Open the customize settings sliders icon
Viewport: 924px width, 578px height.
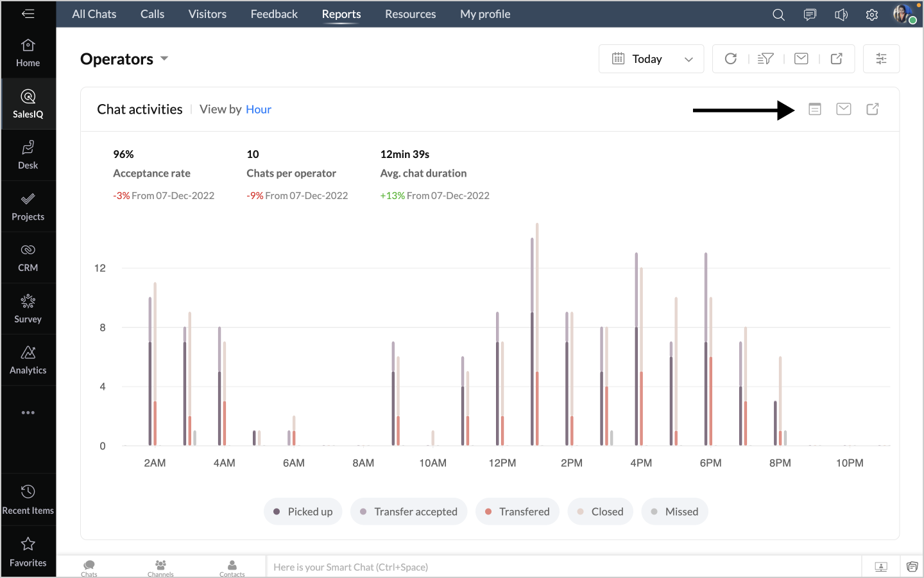tap(881, 59)
